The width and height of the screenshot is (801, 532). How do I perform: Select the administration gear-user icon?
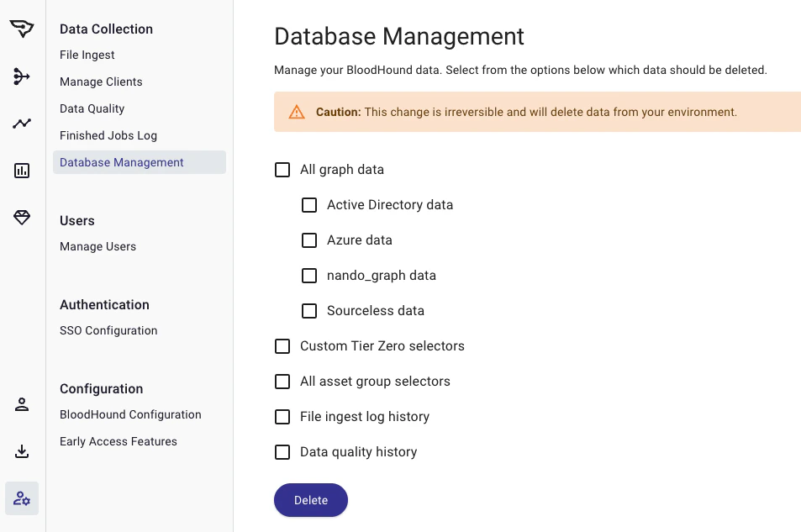22,498
